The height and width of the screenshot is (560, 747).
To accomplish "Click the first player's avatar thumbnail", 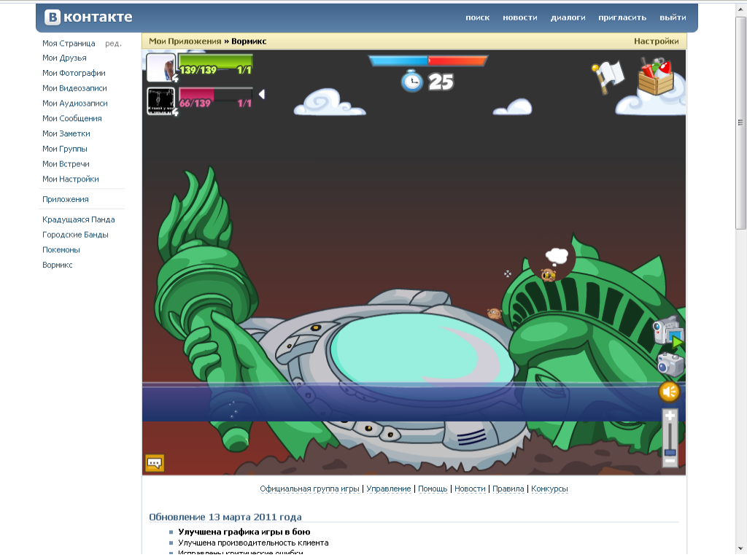I will (x=160, y=68).
